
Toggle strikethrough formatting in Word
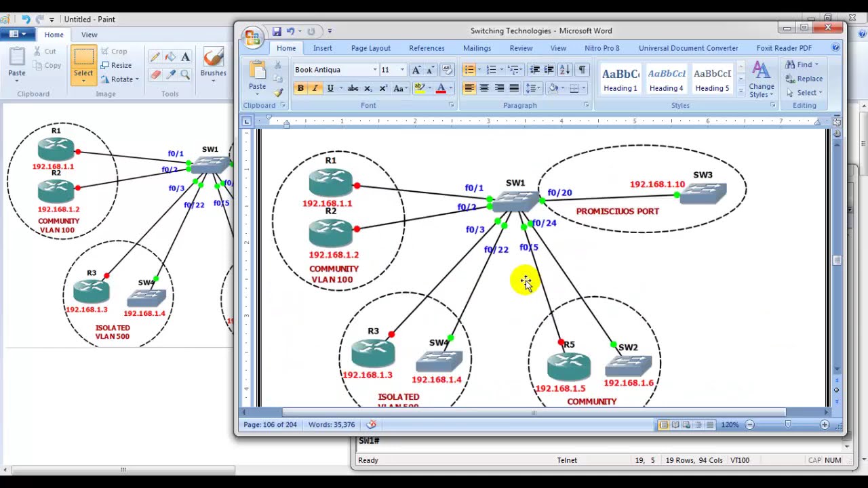(353, 88)
